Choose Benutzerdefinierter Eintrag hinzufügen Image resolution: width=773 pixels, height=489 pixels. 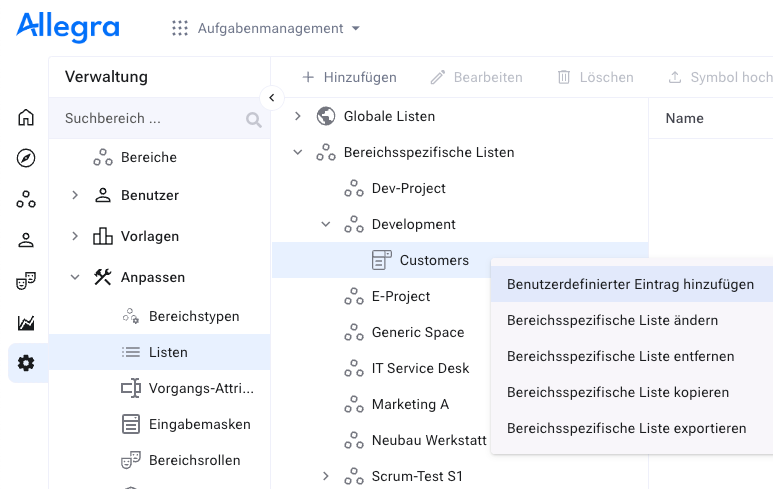[630, 284]
